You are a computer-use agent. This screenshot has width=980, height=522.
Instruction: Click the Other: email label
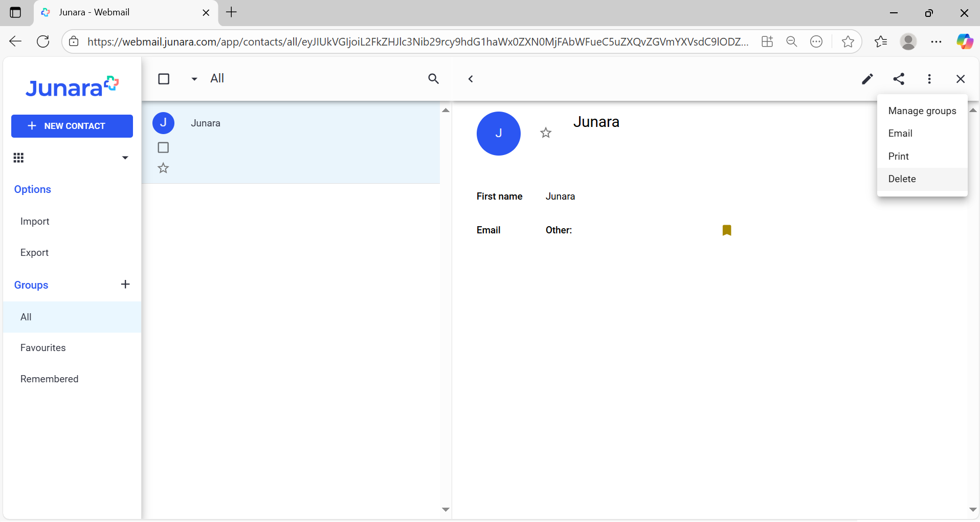559,230
